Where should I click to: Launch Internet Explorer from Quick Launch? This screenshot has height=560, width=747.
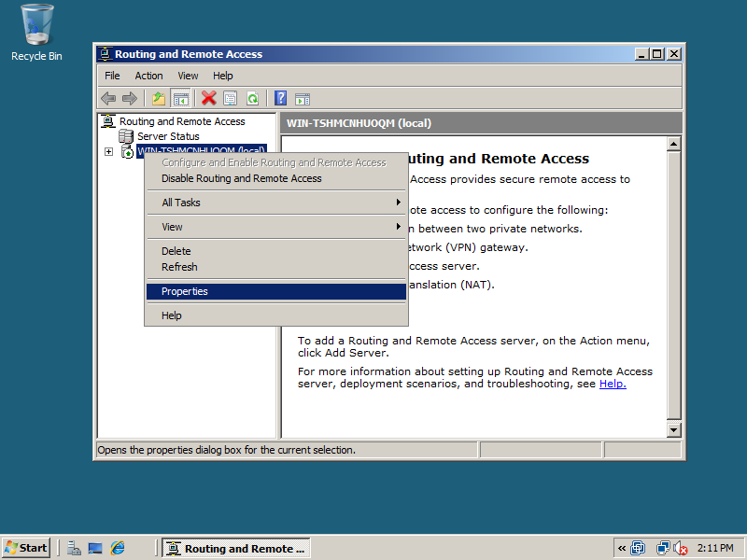coord(118,548)
